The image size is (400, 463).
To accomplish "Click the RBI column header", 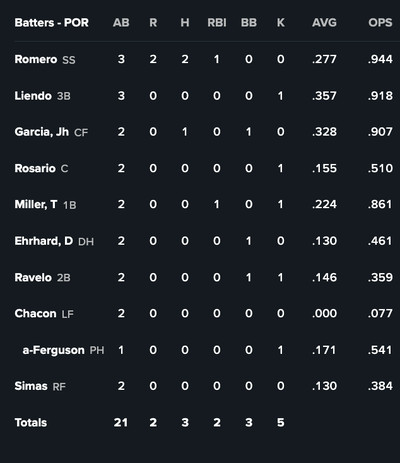I will [217, 23].
